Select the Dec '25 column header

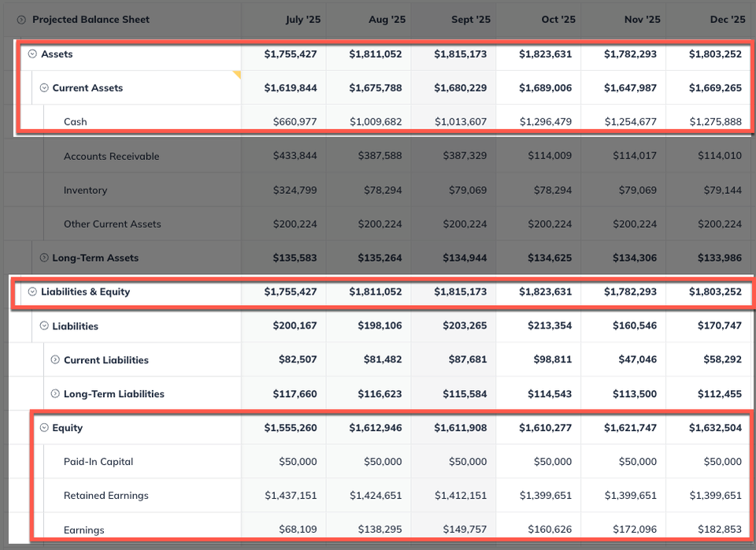coord(728,19)
